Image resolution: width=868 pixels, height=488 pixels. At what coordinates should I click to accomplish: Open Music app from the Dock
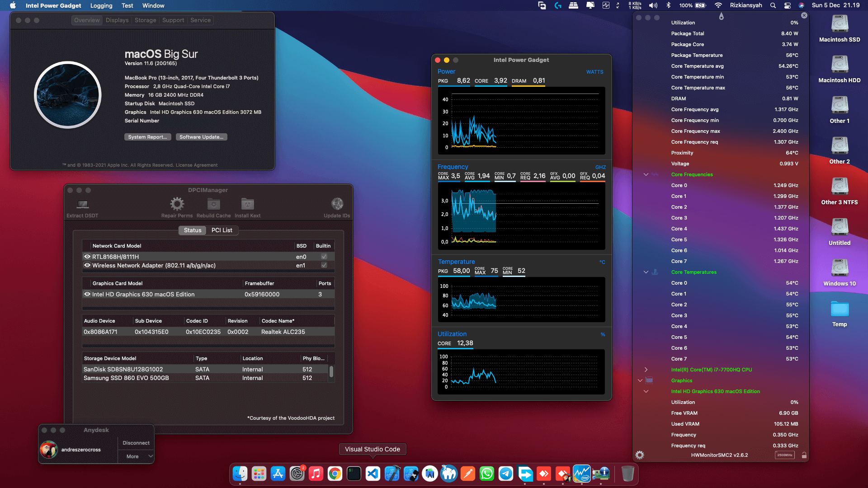click(x=316, y=474)
